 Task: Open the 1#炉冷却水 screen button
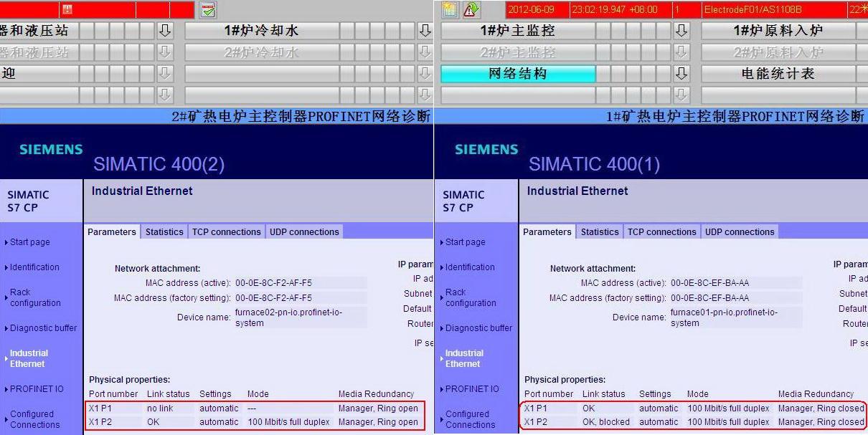262,31
